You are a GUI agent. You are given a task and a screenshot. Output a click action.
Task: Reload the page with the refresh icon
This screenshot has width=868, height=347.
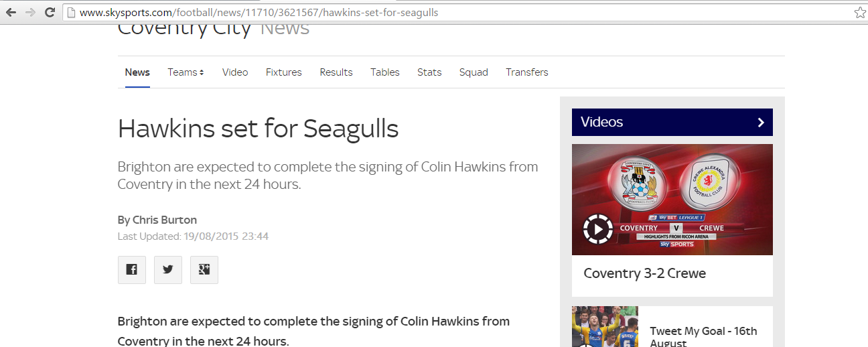pos(50,13)
